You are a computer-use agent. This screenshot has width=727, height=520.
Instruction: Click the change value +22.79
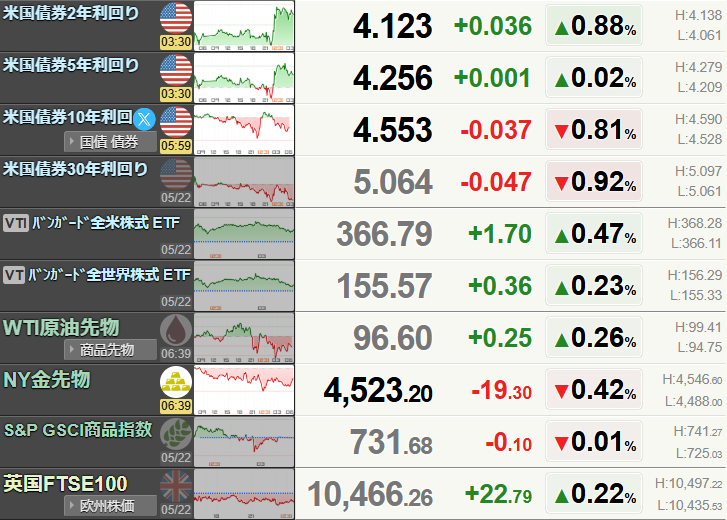[x=498, y=494]
